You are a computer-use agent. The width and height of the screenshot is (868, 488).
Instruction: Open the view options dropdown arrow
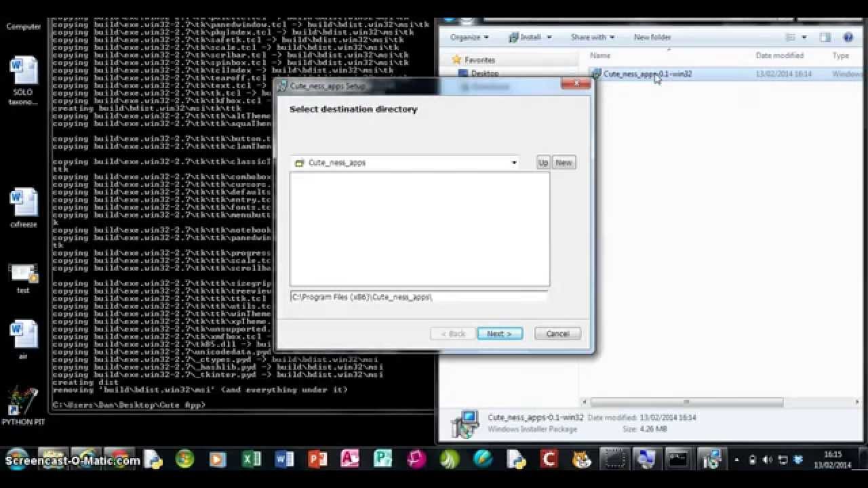(804, 37)
